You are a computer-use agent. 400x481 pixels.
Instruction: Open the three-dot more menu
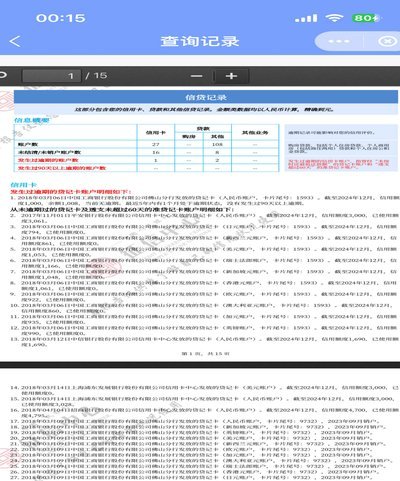tap(339, 41)
